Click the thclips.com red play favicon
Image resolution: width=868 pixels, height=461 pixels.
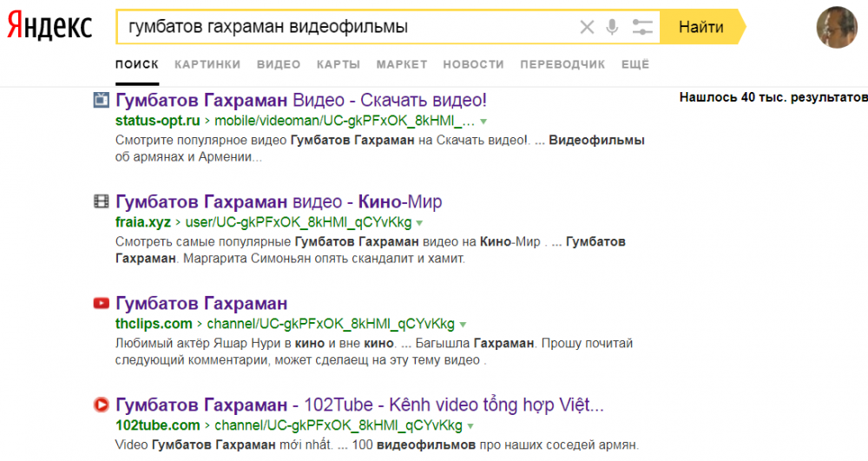click(102, 303)
